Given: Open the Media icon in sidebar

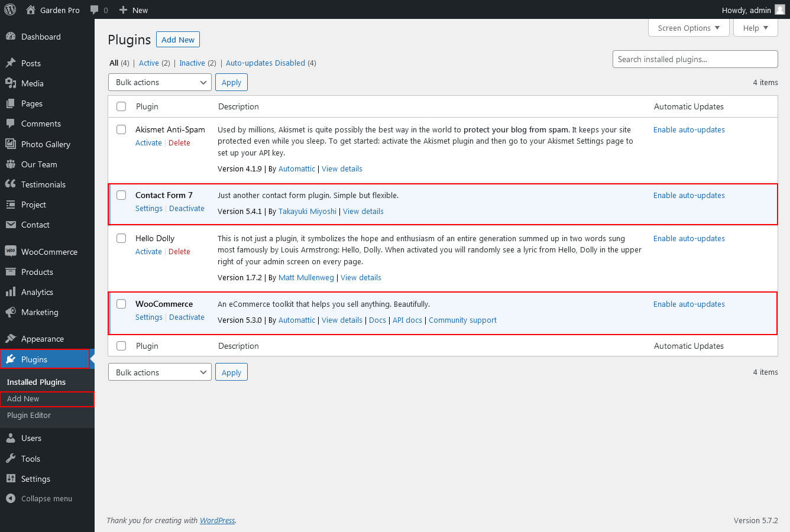Looking at the screenshot, I should pyautogui.click(x=10, y=83).
